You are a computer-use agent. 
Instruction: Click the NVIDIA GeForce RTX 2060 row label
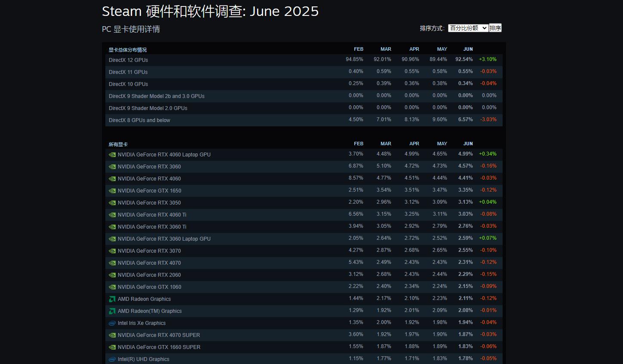tap(149, 275)
